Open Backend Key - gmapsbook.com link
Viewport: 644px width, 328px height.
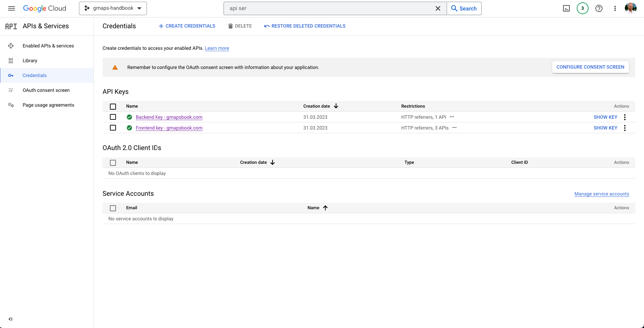pos(169,117)
